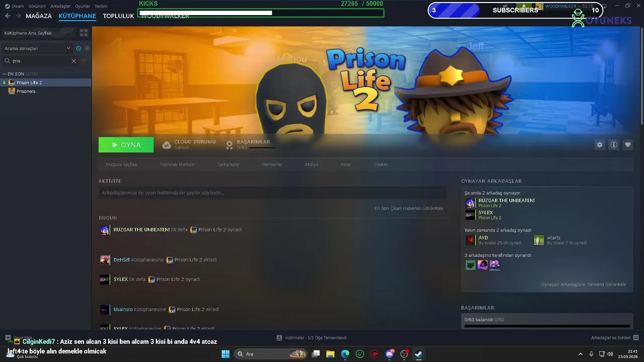Open Discord from the taskbar

tap(389, 354)
